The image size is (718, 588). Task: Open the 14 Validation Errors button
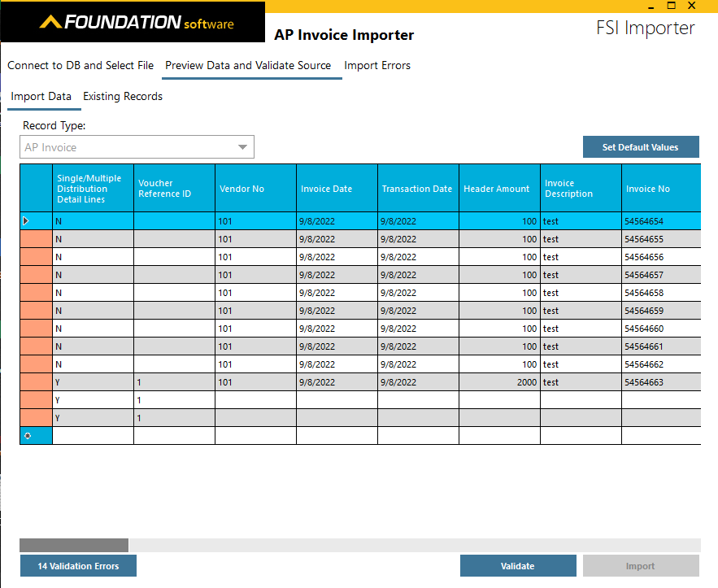pos(78,566)
